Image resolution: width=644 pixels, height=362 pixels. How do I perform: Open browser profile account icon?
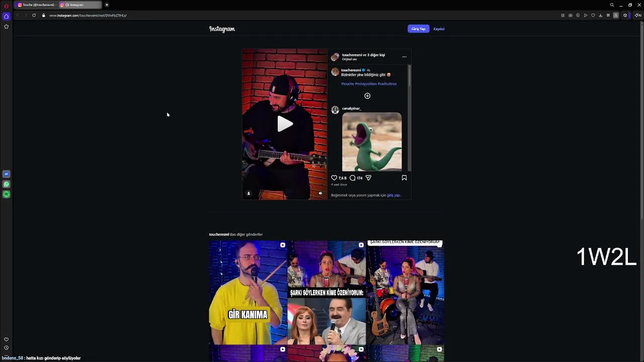[x=615, y=16]
